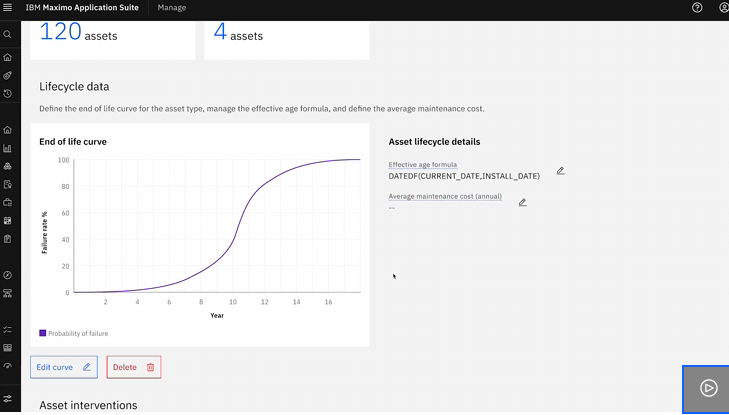Viewport: 729px width, 415px height.
Task: Open the user profile icon
Action: click(x=724, y=7)
